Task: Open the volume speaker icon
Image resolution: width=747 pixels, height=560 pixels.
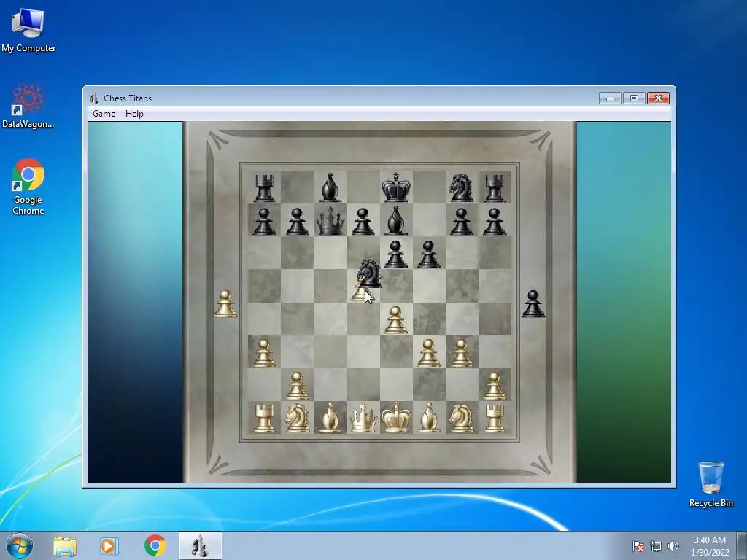Action: tap(673, 546)
